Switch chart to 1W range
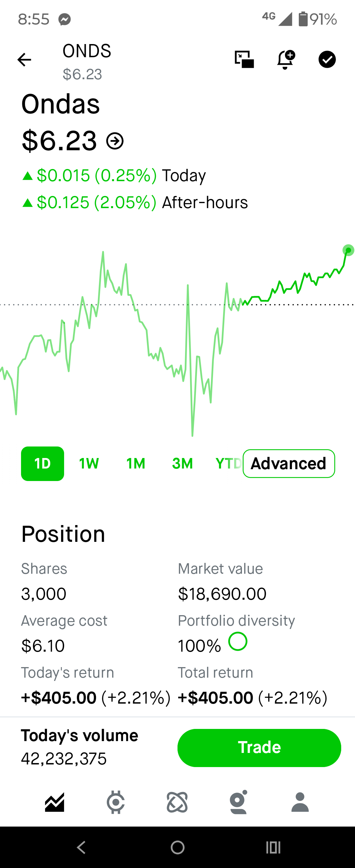355x868 pixels. coord(89,463)
